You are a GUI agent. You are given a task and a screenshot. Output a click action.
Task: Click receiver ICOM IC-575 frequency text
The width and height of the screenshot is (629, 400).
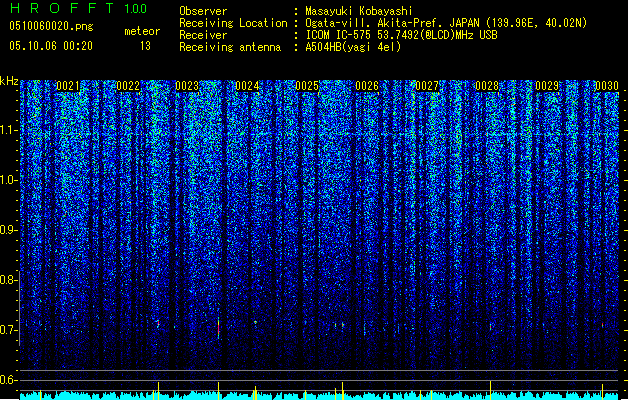coord(401,35)
